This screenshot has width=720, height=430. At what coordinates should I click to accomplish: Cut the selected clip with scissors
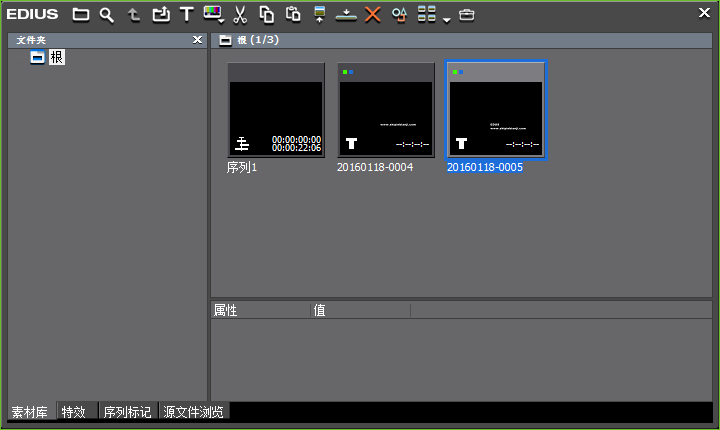click(x=240, y=15)
